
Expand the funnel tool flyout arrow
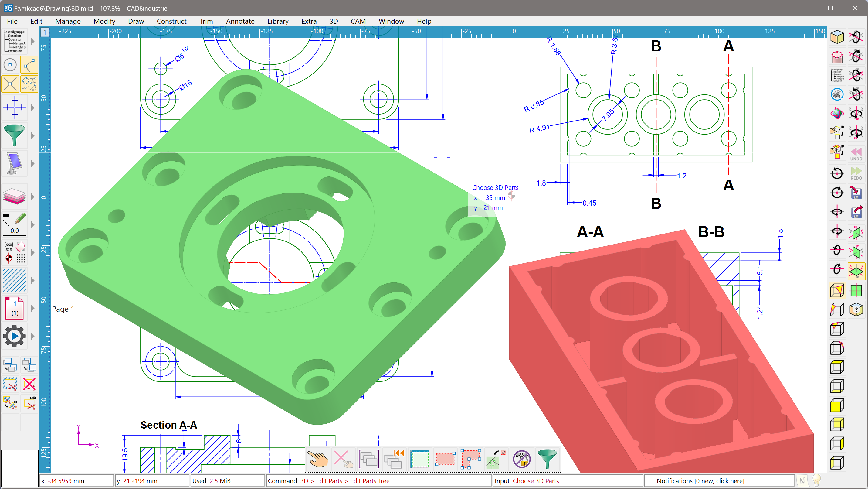pos(32,135)
